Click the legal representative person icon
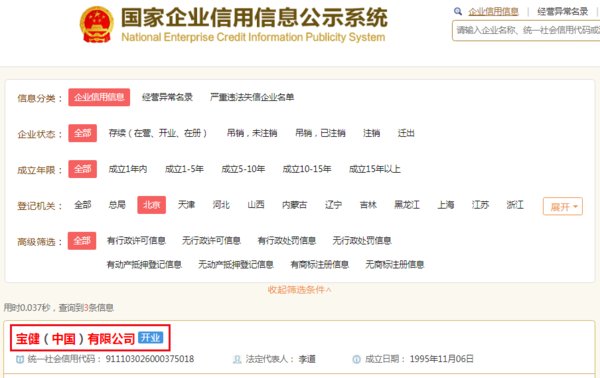 point(237,359)
